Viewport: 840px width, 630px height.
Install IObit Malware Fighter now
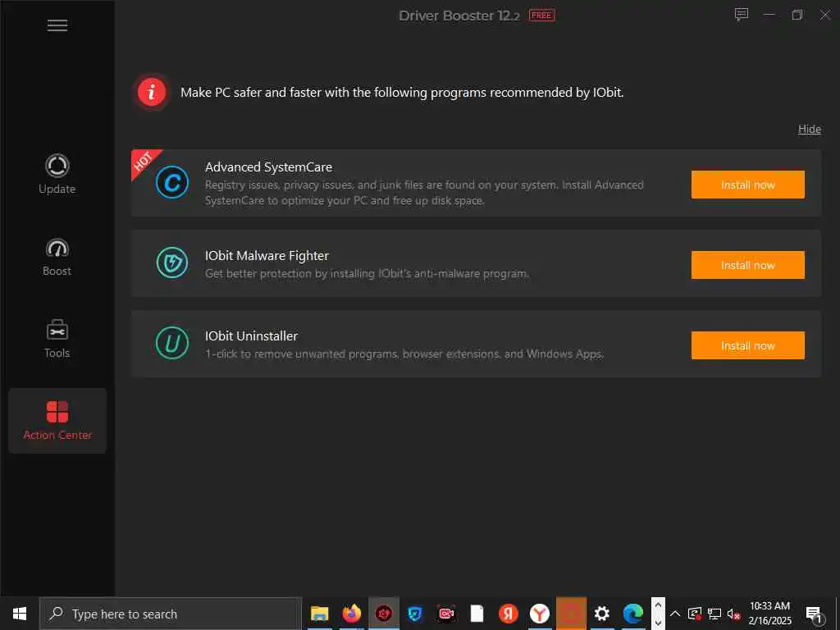(747, 265)
